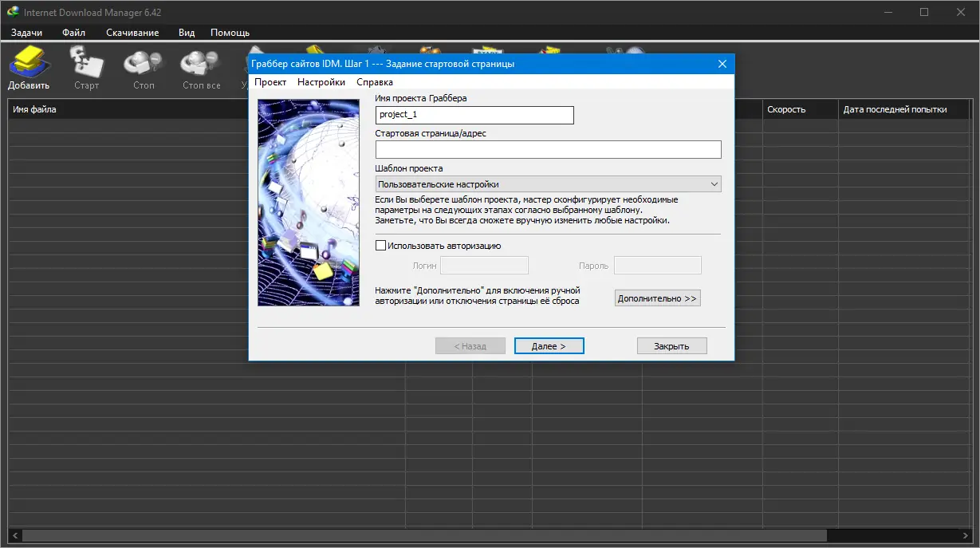Open the Справка menu of the grabber
980x548 pixels.
tap(374, 81)
